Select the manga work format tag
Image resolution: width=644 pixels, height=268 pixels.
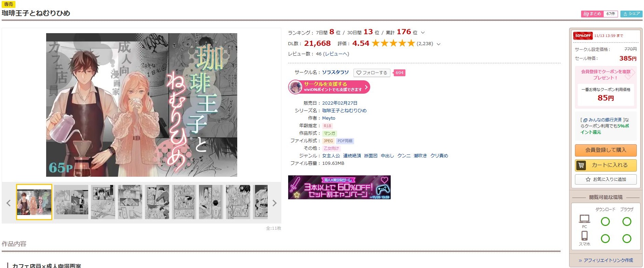330,133
